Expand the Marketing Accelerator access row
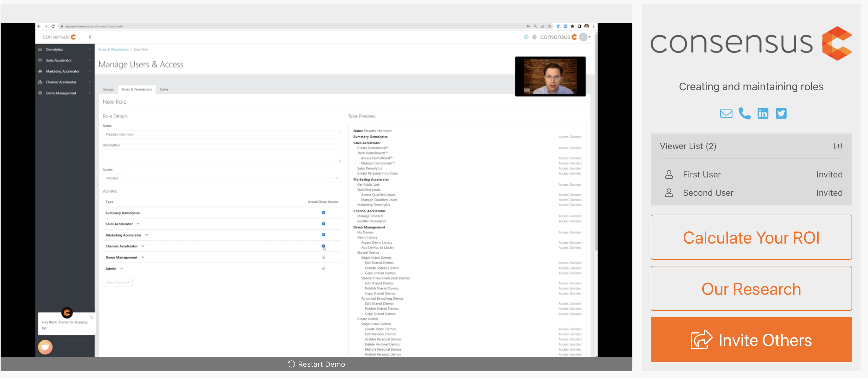868x378 pixels. tap(146, 235)
